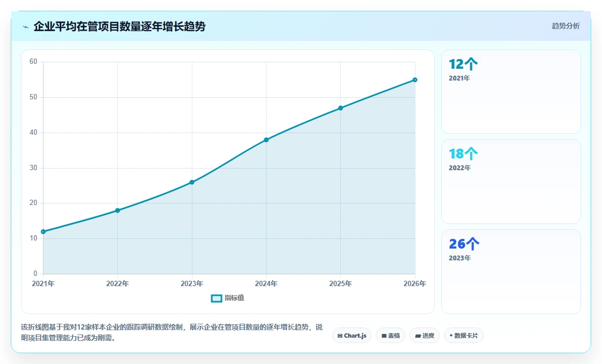Click the 2023年 x-axis label
The height and width of the screenshot is (364, 602).
(192, 284)
